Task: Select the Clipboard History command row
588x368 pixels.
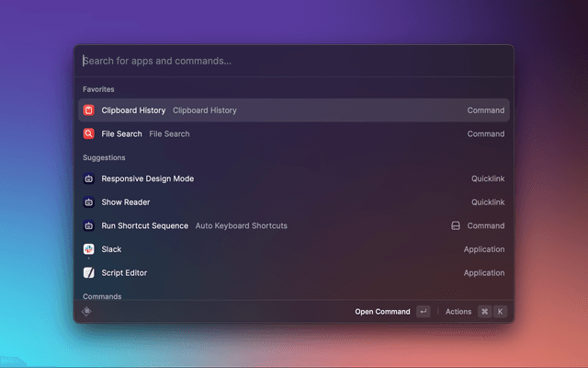Action: 294,110
